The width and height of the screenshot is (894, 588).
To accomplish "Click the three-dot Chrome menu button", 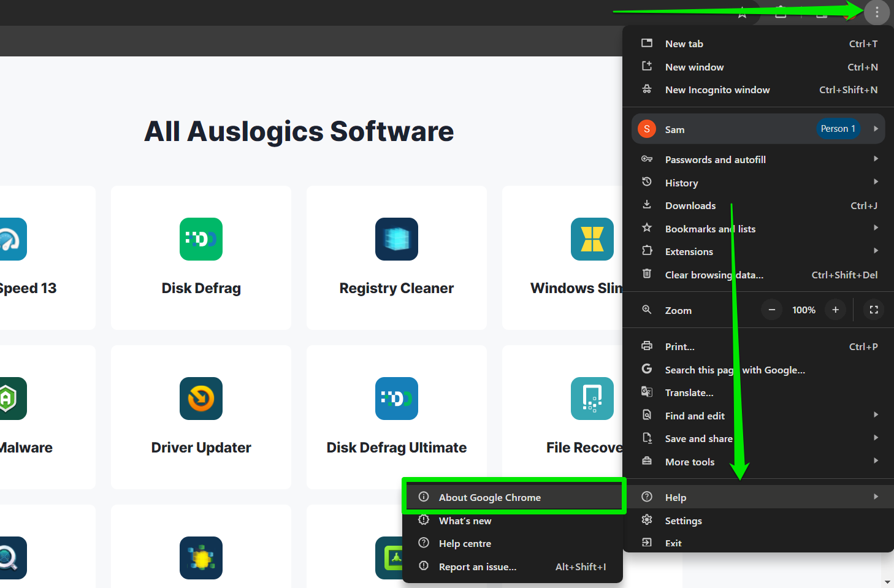I will click(876, 12).
